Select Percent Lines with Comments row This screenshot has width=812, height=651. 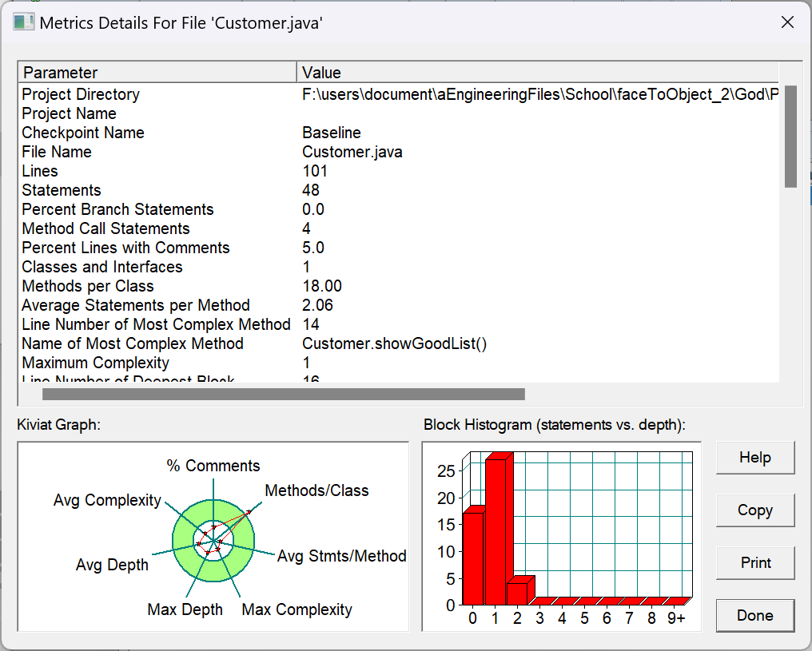click(x=399, y=248)
